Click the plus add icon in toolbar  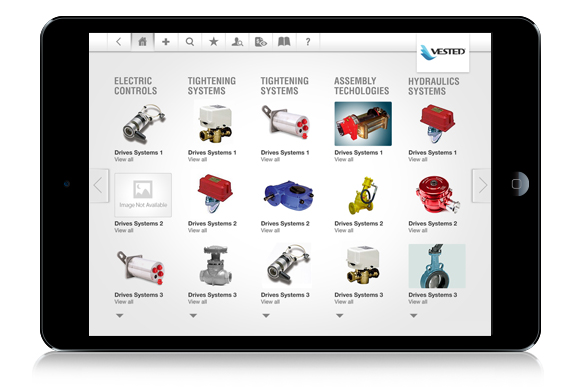[x=166, y=42]
